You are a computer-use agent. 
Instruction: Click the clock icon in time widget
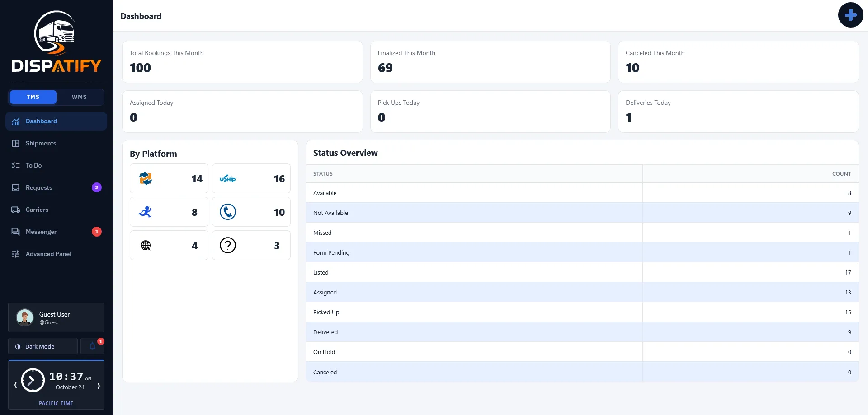(33, 380)
